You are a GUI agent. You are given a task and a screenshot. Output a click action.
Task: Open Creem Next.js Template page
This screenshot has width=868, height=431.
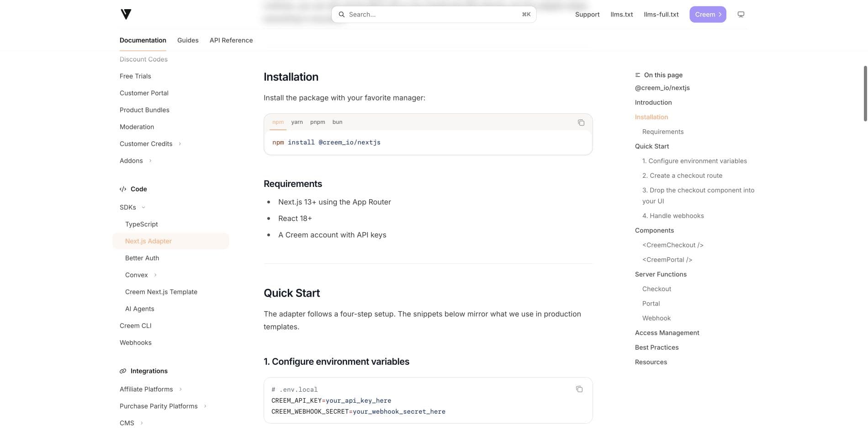click(x=161, y=292)
